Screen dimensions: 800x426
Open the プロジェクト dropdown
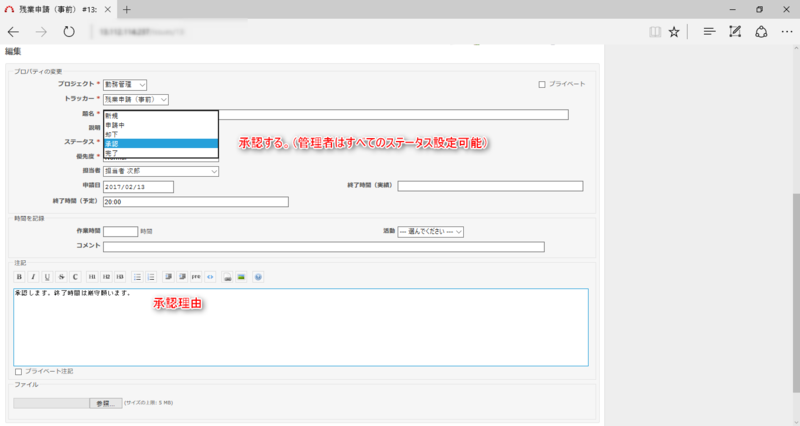point(125,85)
